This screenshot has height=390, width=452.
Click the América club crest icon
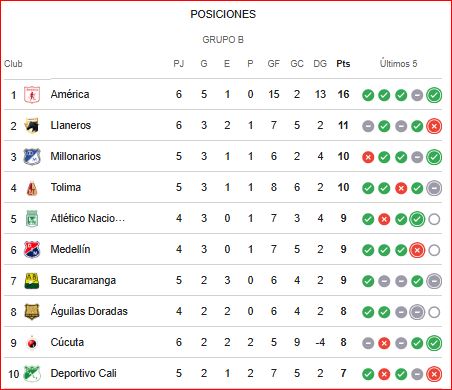click(x=32, y=95)
